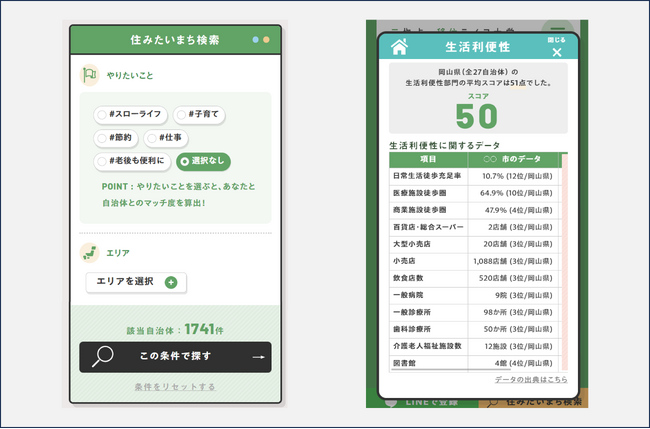Click the 小売店 row label

(x=404, y=261)
